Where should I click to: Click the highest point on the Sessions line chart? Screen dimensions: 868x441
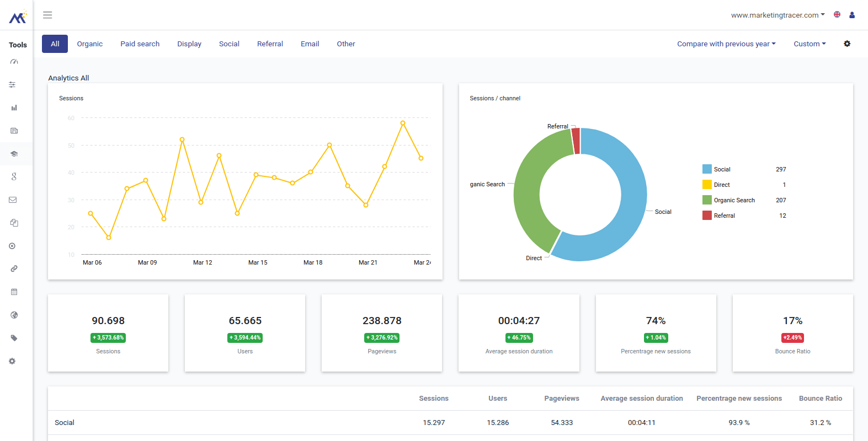click(x=403, y=123)
